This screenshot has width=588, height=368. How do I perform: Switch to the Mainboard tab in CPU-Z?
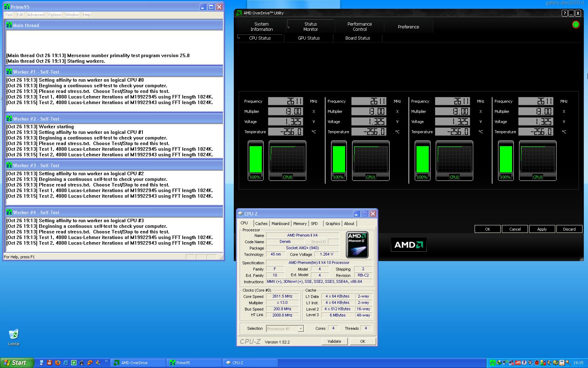click(x=280, y=224)
